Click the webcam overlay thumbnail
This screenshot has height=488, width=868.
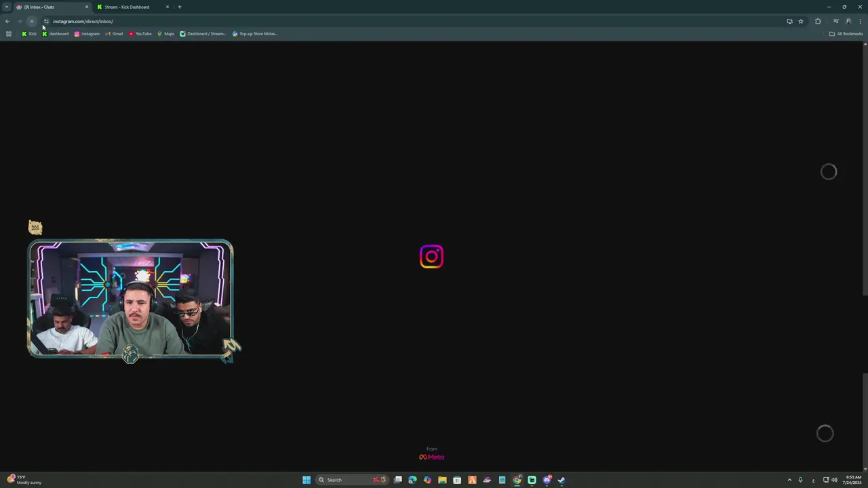(130, 298)
